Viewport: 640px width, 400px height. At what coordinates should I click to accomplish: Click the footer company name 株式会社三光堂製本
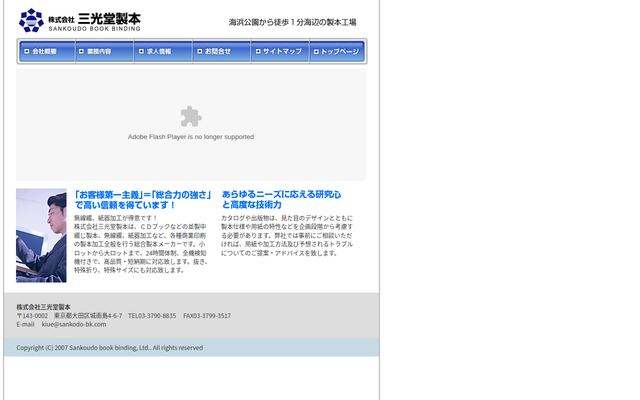(43, 307)
